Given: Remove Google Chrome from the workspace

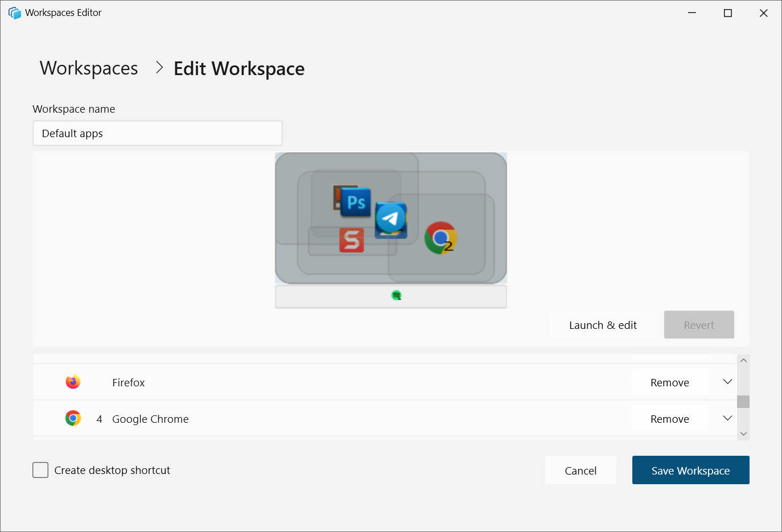Looking at the screenshot, I should point(670,419).
